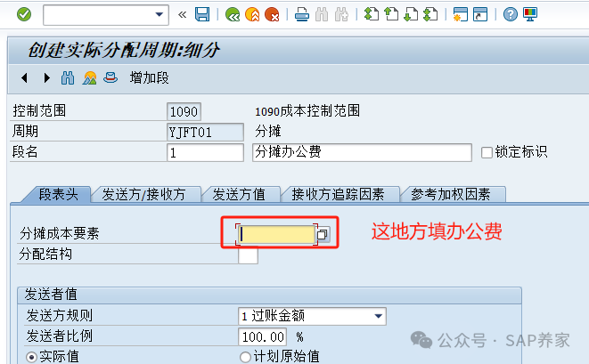Click the green Enter checkmark icon
This screenshot has height=364, width=589.
pos(24,14)
